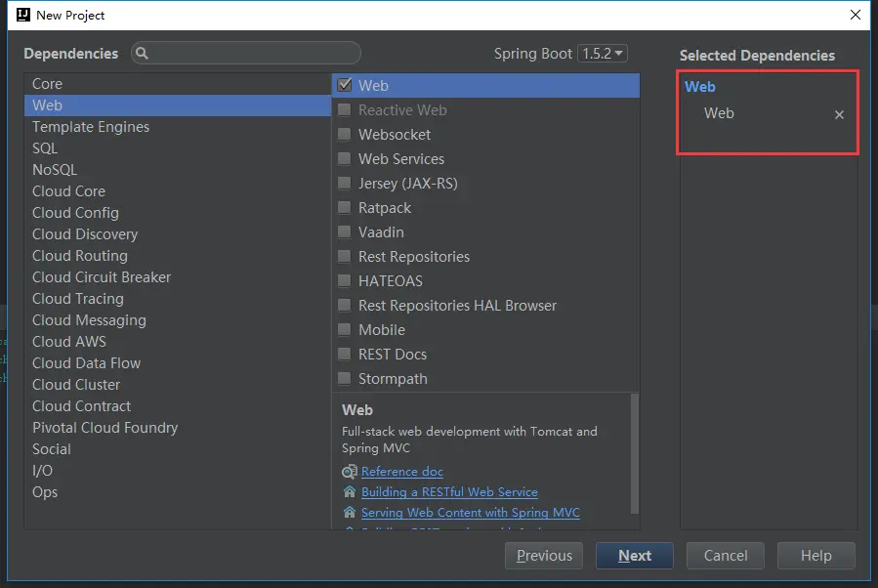Select Cloud AWS category

pos(178,342)
